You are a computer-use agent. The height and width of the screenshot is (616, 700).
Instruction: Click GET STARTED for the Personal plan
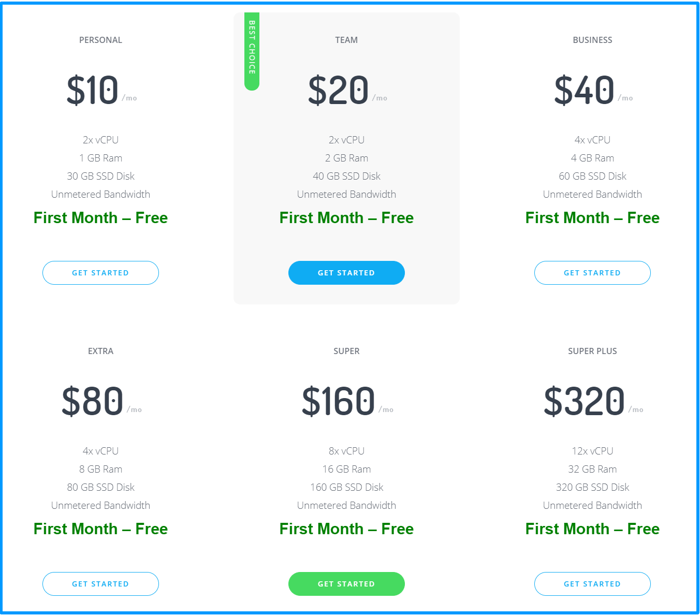coord(100,273)
